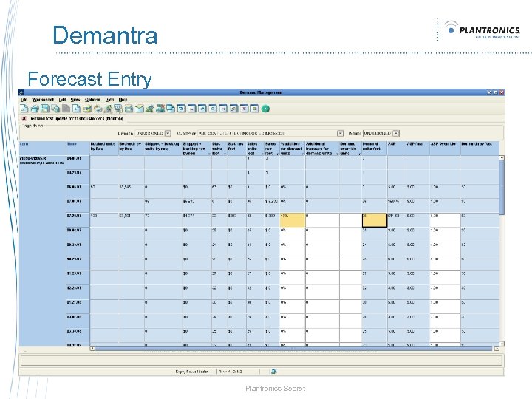Click the printer toolbar icon

(129, 109)
